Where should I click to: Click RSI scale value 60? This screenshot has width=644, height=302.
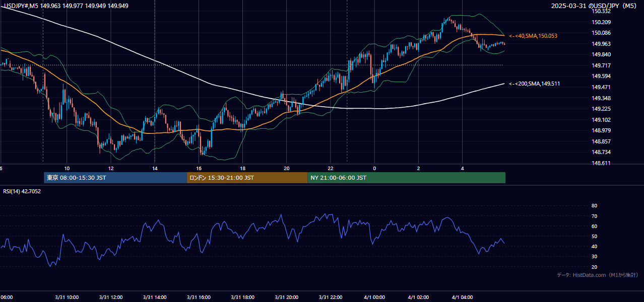[x=594, y=226]
